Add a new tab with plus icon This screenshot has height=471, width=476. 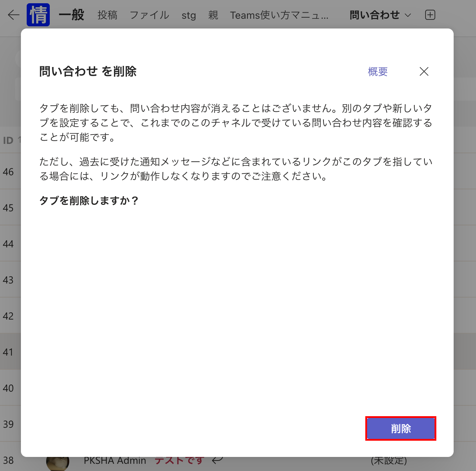coord(430,15)
